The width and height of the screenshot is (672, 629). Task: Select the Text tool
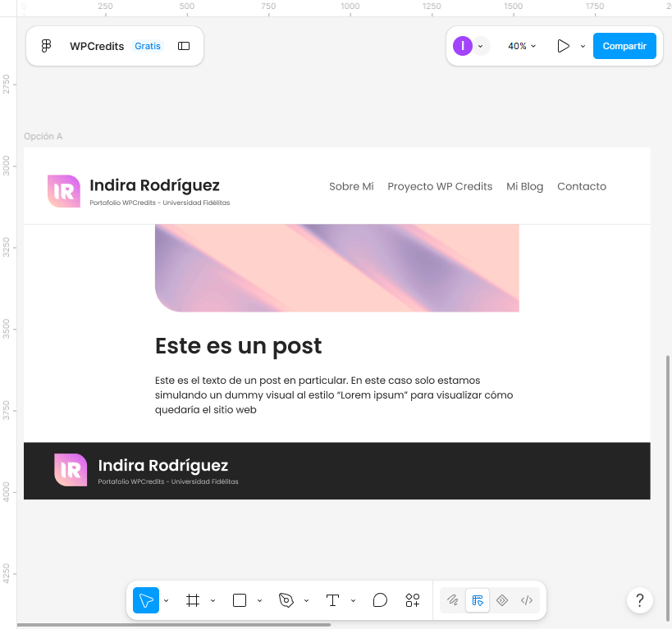[x=332, y=599]
